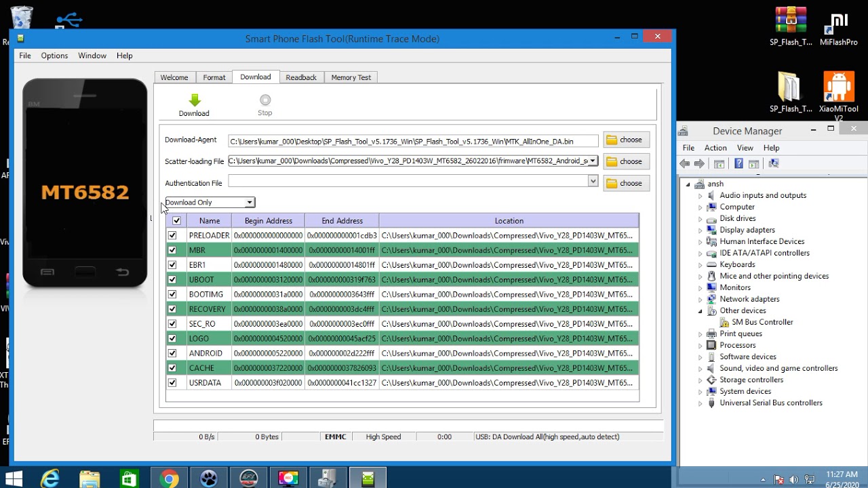868x488 pixels.
Task: Scan for hardware changes in Device Manager
Action: tap(773, 163)
